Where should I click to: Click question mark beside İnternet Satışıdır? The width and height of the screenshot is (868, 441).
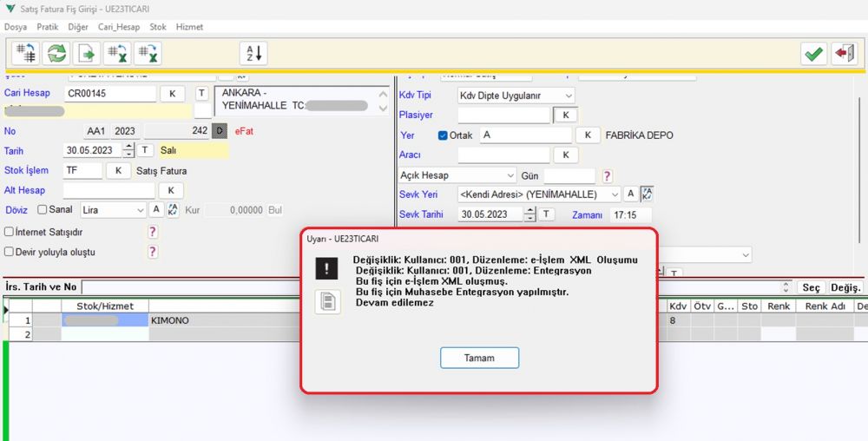(x=153, y=232)
